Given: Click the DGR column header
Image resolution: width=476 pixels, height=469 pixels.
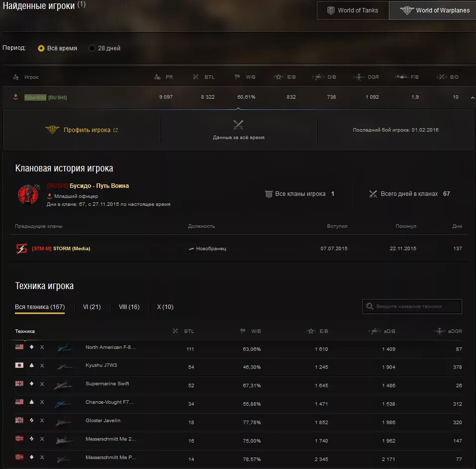Looking at the screenshot, I should click(366, 77).
